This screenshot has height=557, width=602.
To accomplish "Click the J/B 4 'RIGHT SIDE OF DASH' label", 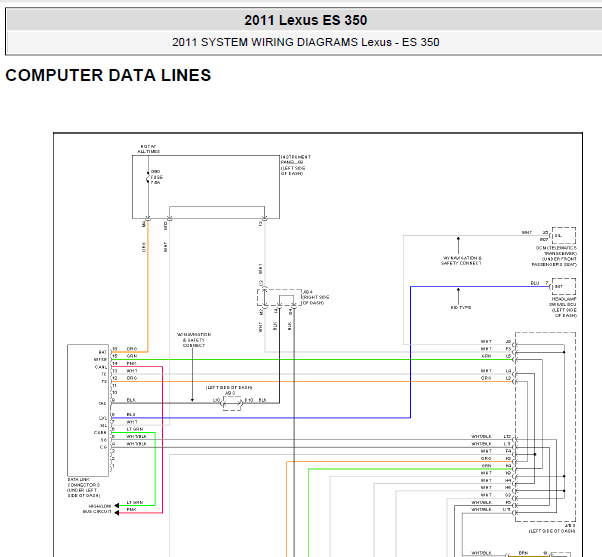I will [x=316, y=300].
